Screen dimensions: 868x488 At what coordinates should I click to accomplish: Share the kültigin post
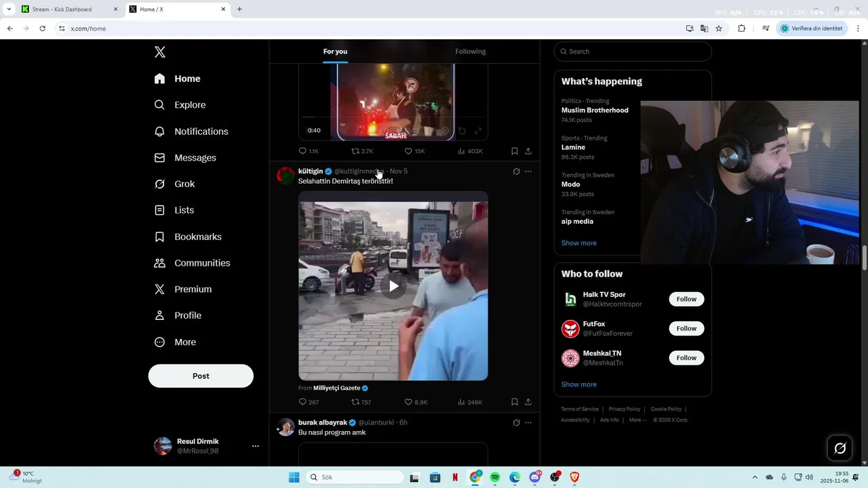(528, 402)
